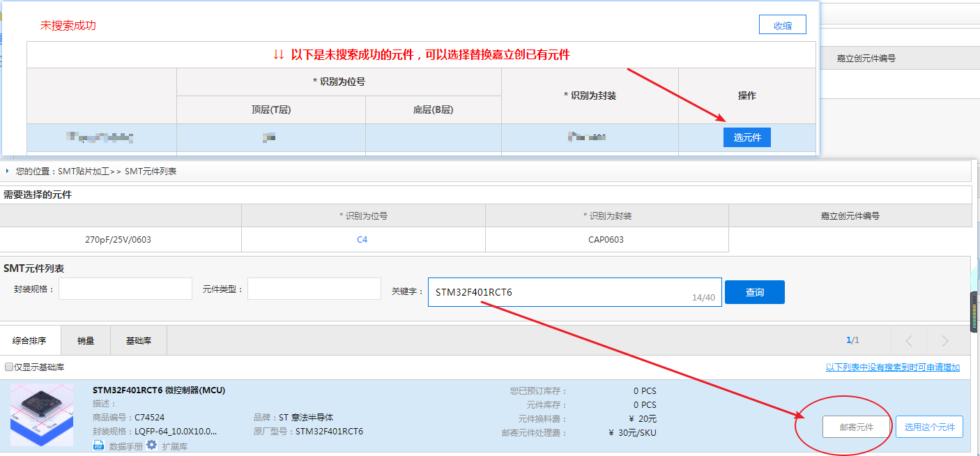980x456 pixels.
Task: Click the 邮寄元件 button
Action: [856, 427]
